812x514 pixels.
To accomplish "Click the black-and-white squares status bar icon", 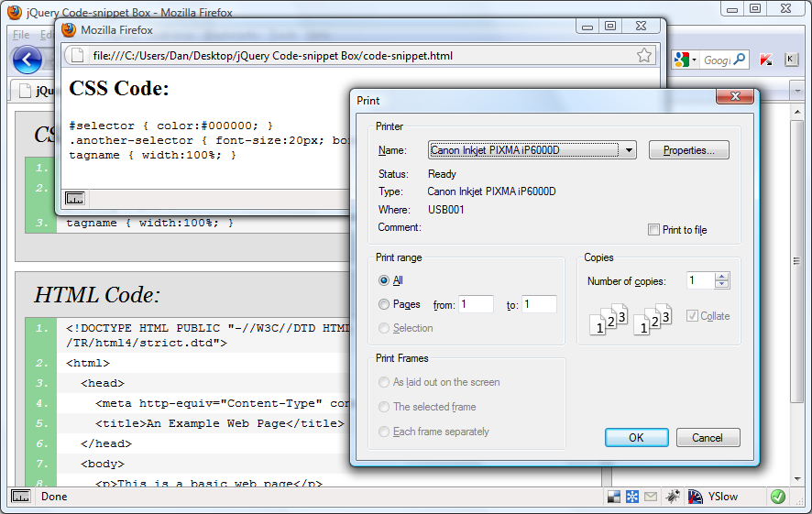I will point(614,497).
